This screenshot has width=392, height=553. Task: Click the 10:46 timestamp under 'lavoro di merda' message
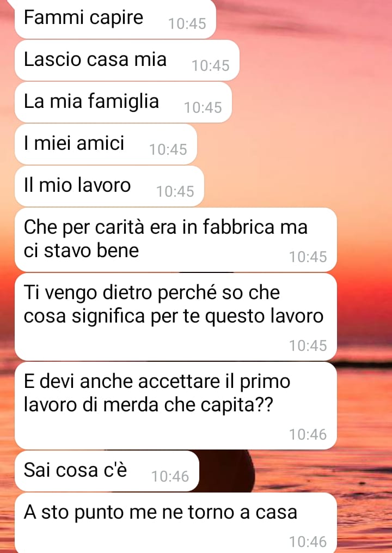tap(308, 435)
